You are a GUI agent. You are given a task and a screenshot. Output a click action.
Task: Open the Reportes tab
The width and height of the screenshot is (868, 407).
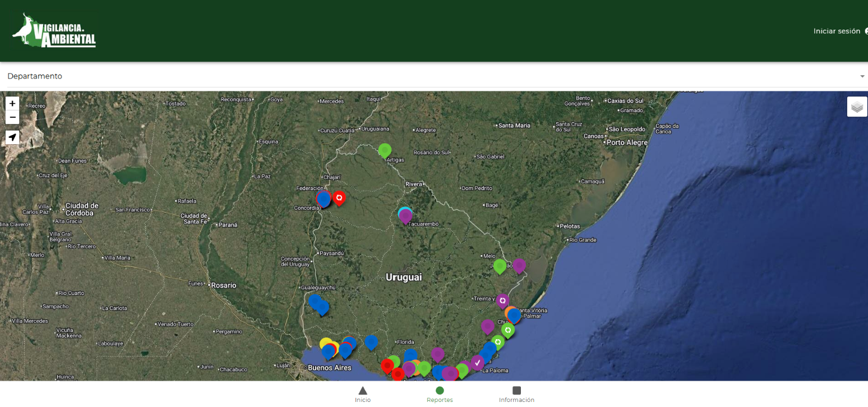(x=440, y=395)
